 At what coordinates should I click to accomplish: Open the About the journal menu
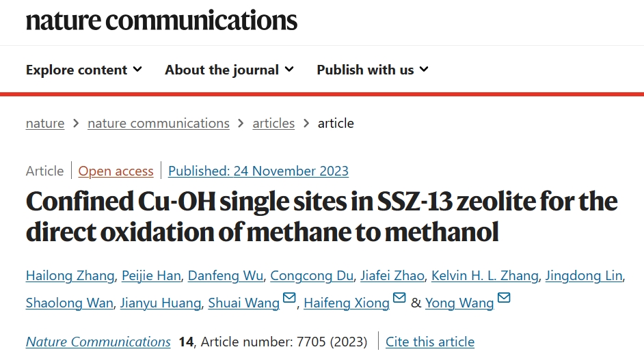click(229, 70)
